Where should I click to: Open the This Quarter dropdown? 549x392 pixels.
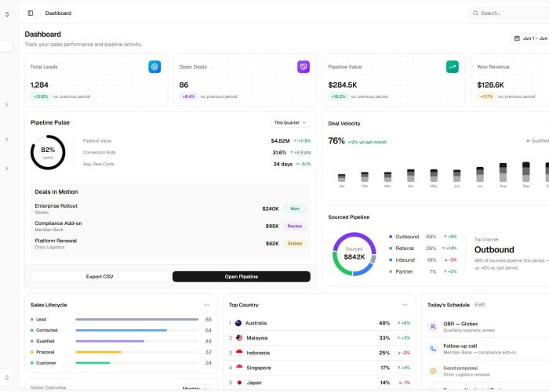tap(290, 122)
